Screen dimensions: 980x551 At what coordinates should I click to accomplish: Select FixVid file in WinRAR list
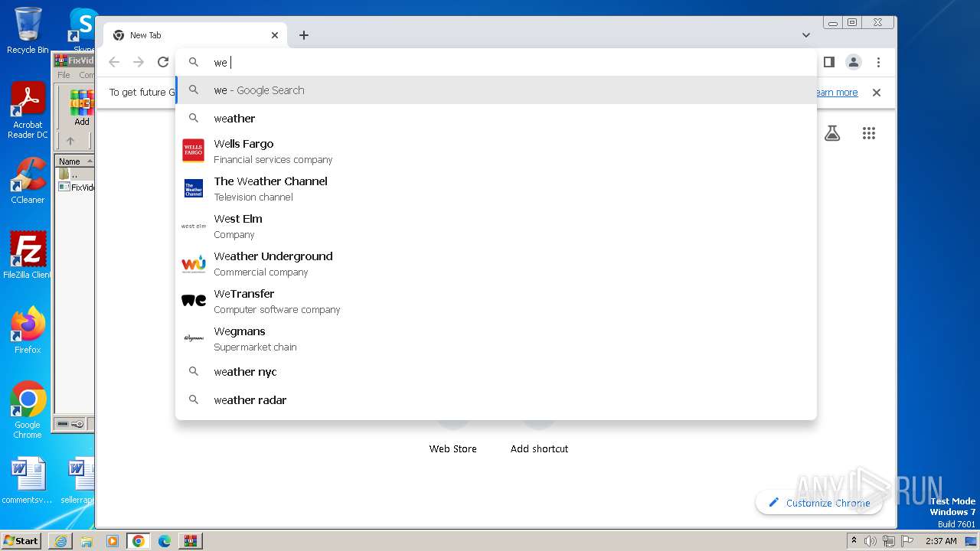point(77,187)
